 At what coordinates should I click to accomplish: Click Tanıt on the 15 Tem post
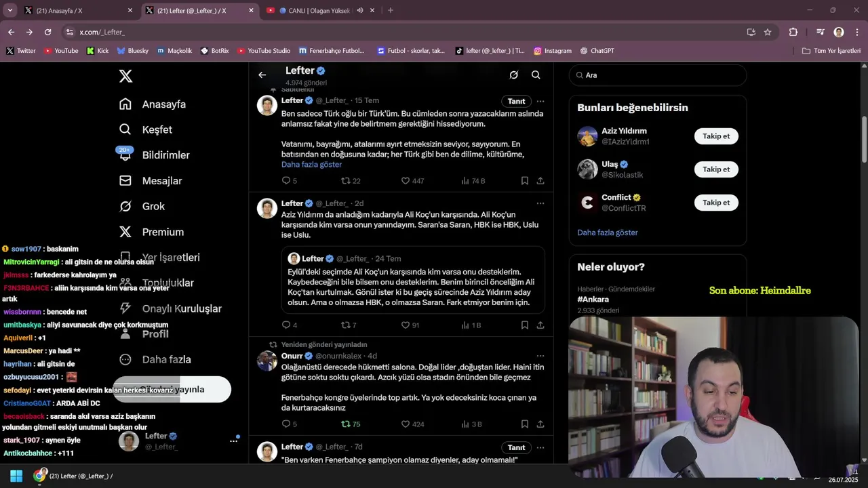[517, 101]
